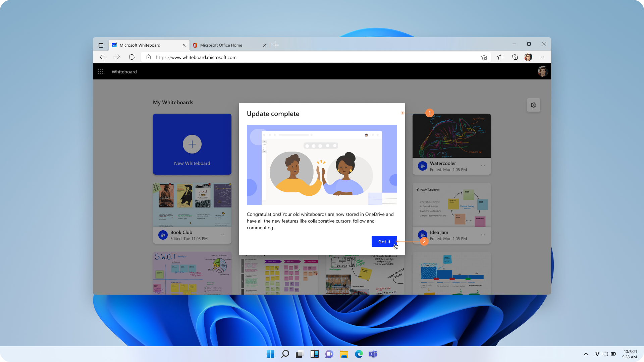Open Edge Settings and more menu

click(x=541, y=57)
